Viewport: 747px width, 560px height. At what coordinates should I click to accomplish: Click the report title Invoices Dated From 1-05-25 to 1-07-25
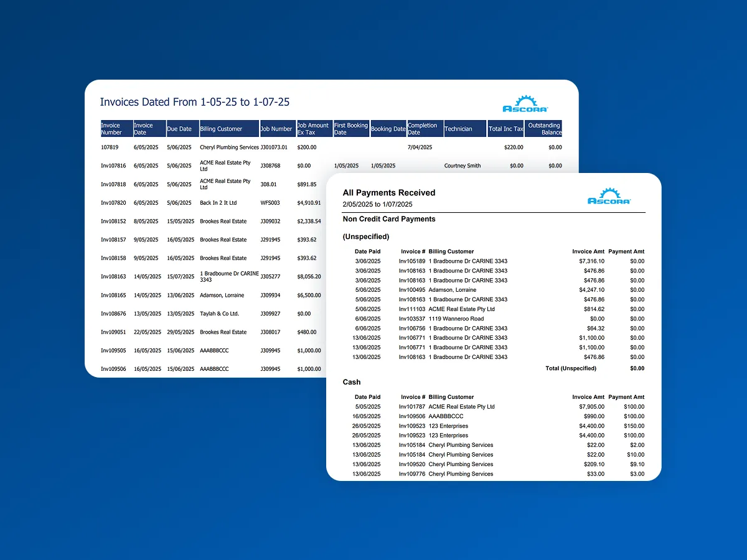click(x=195, y=102)
